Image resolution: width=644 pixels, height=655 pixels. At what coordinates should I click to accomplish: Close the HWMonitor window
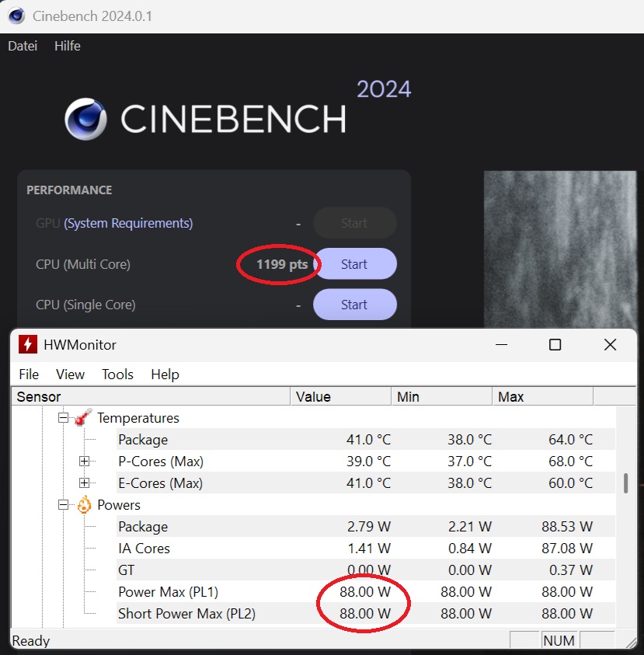tap(610, 345)
